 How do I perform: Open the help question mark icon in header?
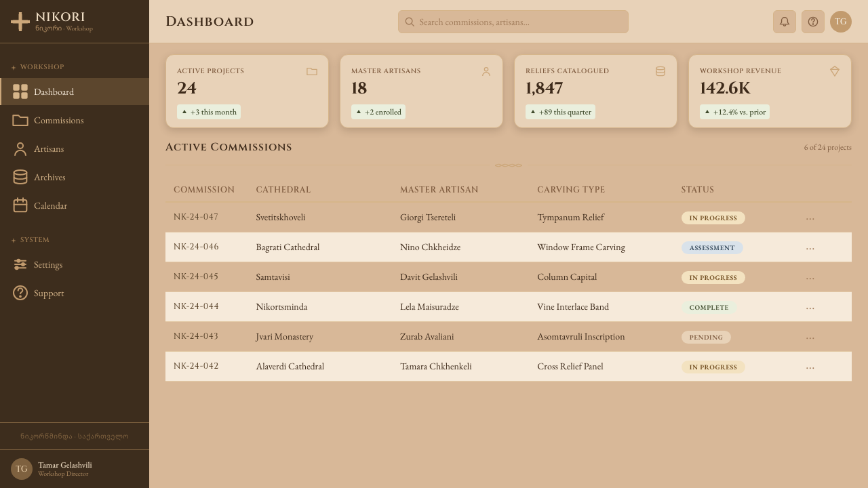click(813, 22)
